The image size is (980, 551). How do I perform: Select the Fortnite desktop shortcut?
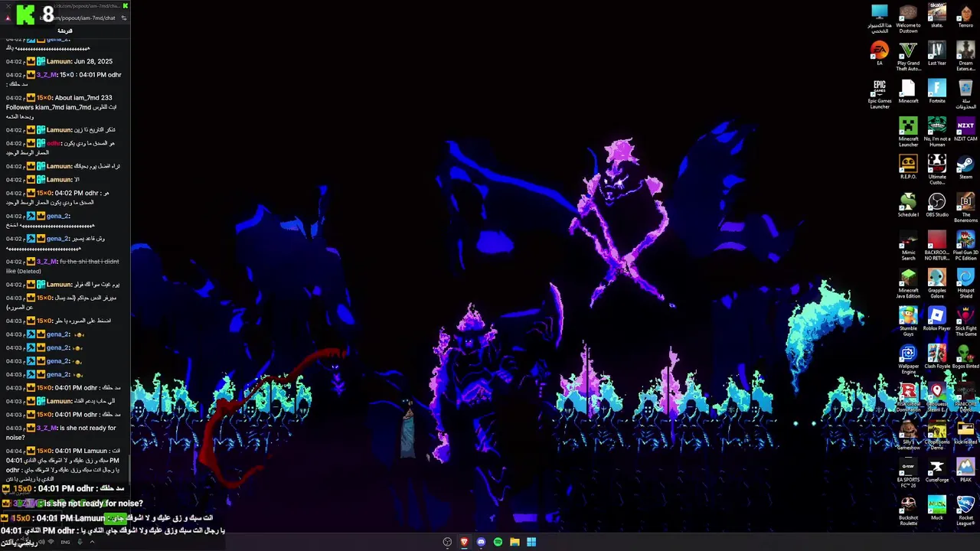pyautogui.click(x=937, y=91)
